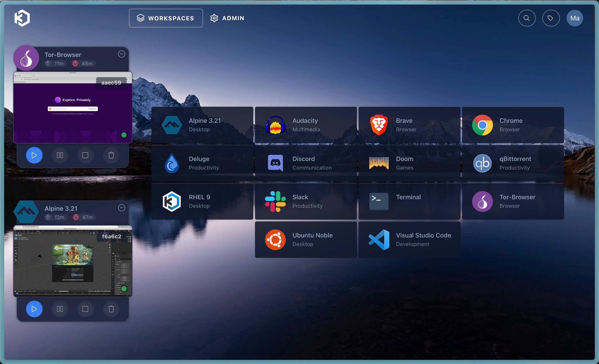The image size is (599, 364).
Task: Click the Alpine 3.21 workspace tile icon
Action: coord(172,125)
